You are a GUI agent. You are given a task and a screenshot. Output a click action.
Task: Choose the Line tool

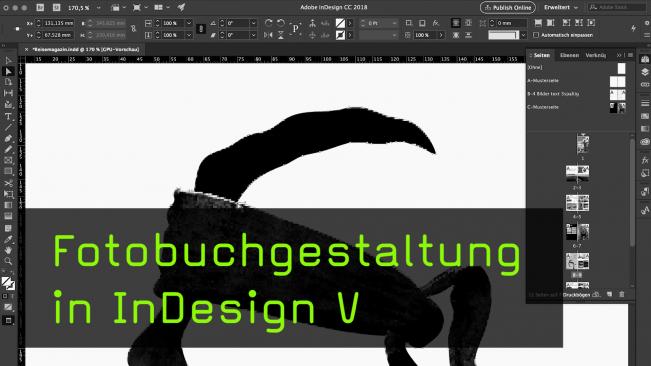coord(8,127)
